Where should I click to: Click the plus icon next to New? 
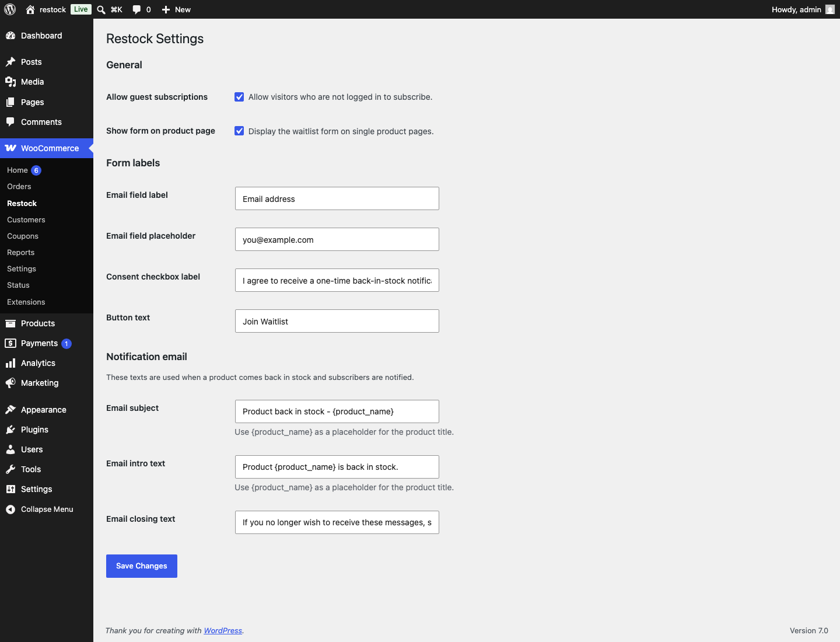166,9
